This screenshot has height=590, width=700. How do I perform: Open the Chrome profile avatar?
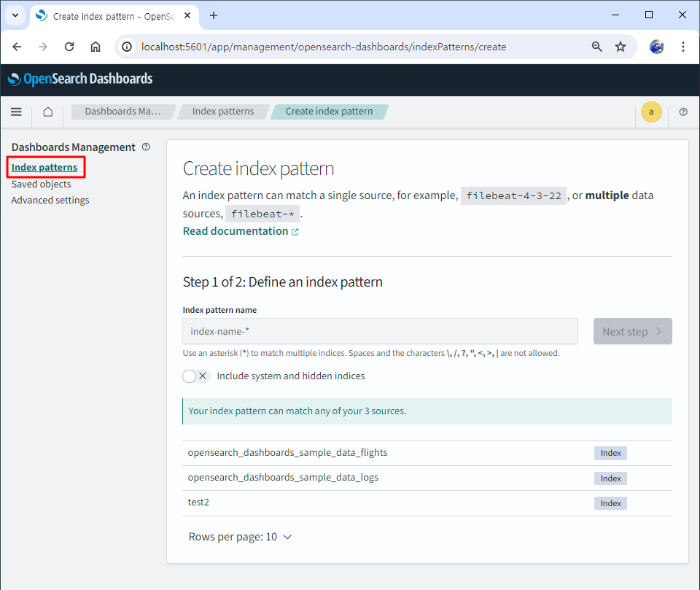pos(656,47)
